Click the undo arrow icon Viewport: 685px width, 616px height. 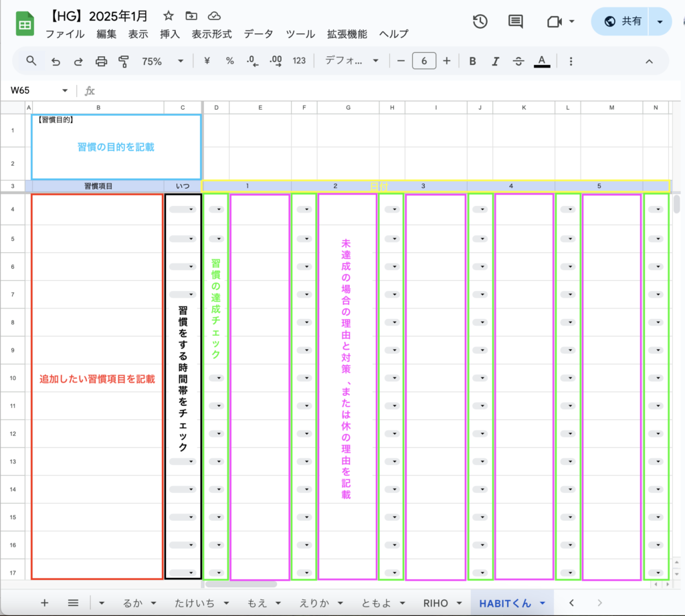pos(56,61)
